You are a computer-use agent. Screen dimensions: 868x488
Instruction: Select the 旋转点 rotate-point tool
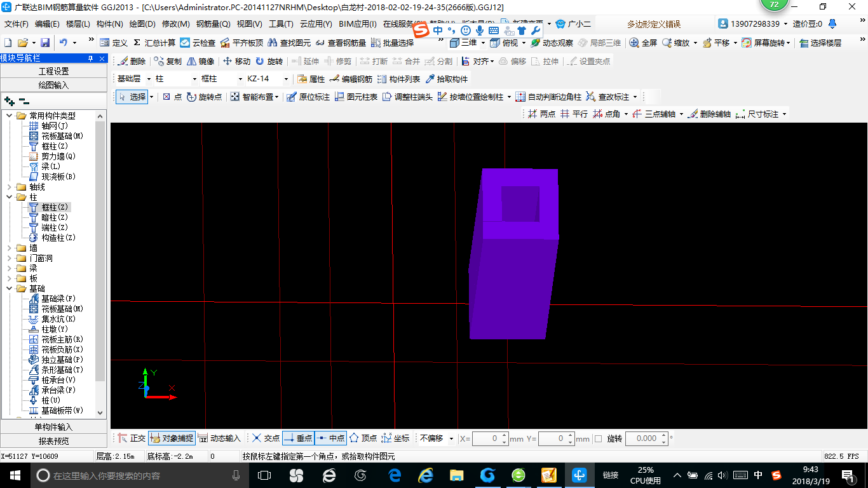pos(204,97)
